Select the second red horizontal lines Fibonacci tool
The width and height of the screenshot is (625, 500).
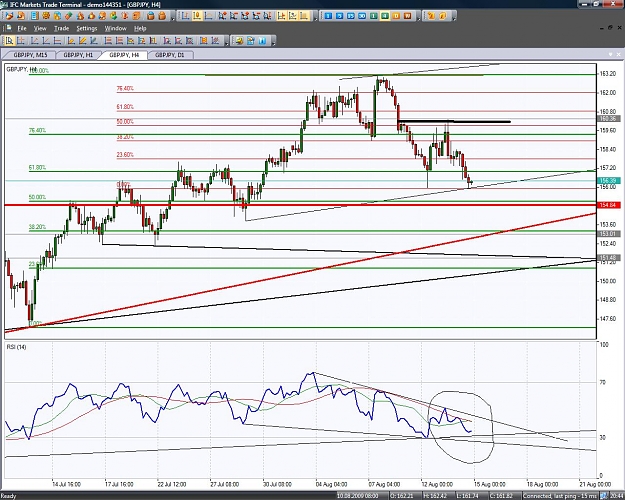tap(119, 40)
